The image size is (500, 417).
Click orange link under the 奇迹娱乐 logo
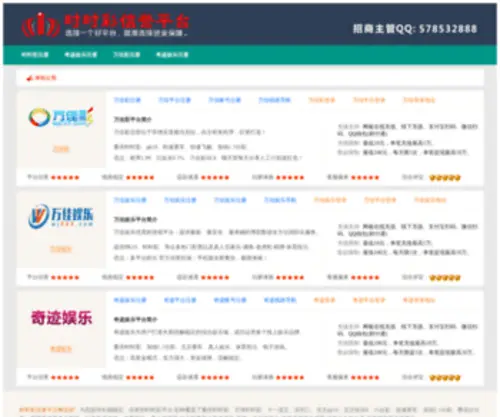[61, 349]
